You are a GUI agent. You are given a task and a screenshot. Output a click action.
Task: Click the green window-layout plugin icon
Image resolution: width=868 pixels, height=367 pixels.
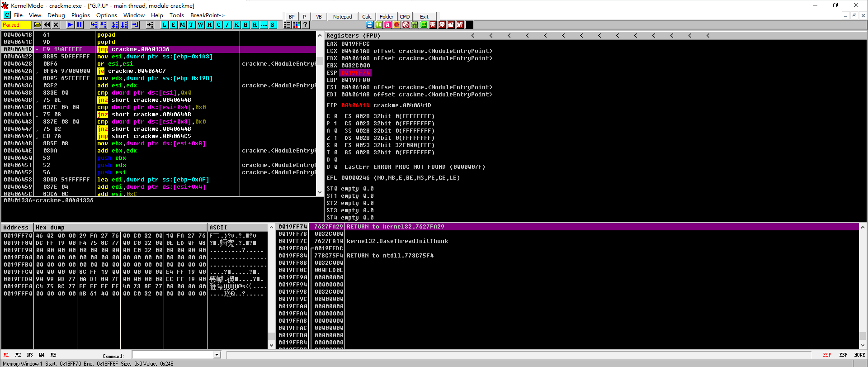click(x=424, y=25)
